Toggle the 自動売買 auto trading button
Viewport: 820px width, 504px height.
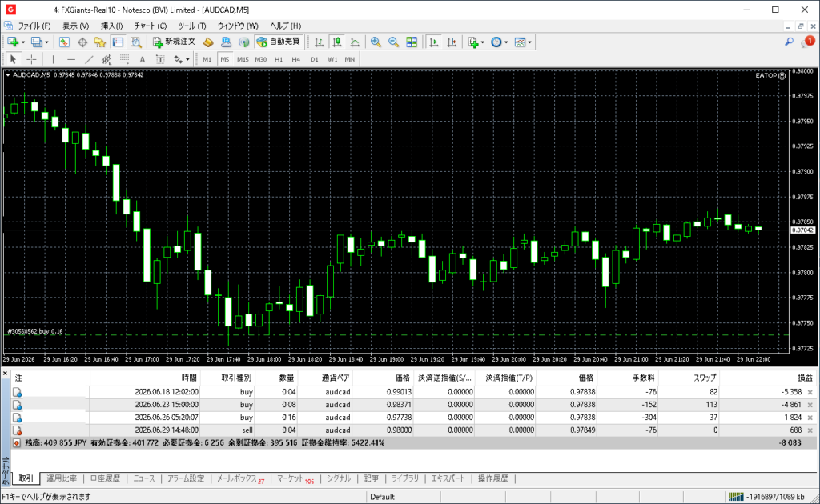click(279, 42)
